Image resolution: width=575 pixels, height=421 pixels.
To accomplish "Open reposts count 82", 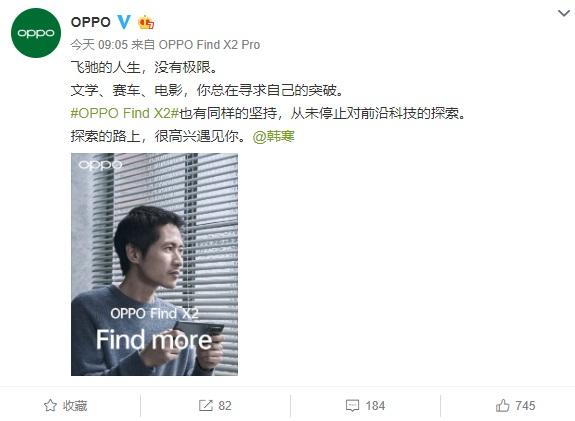I will pyautogui.click(x=225, y=406).
